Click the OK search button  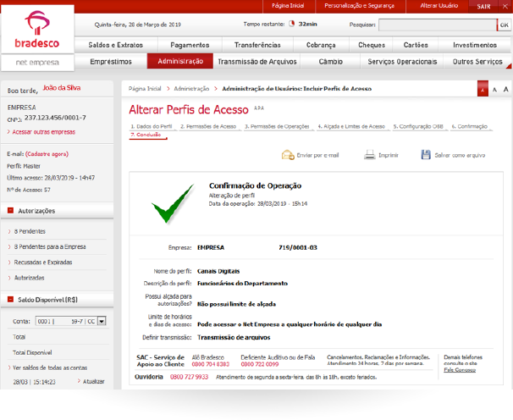(x=504, y=25)
